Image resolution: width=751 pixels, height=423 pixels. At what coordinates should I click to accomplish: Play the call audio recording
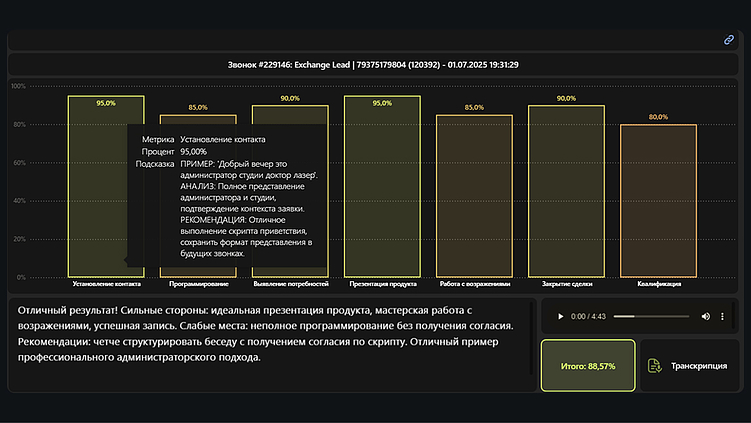[560, 316]
